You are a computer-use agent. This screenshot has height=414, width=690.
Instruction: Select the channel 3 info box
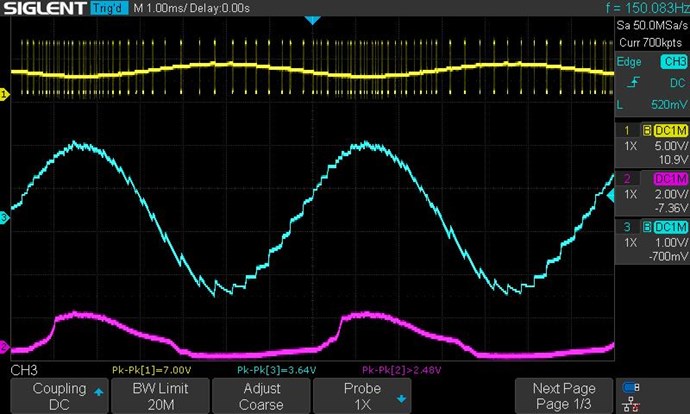[x=652, y=242]
